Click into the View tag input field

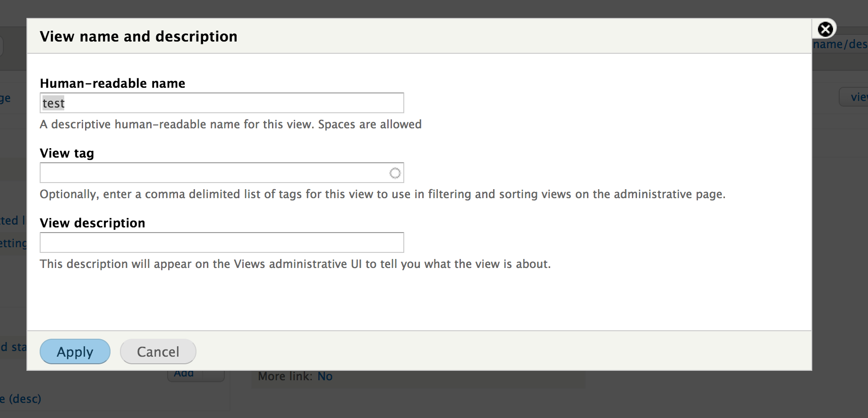pyautogui.click(x=213, y=173)
